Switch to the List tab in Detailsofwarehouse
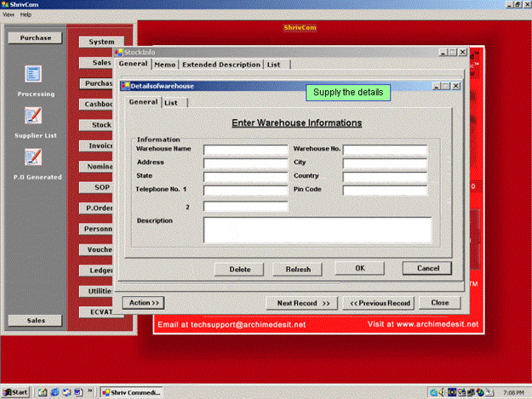 [171, 102]
